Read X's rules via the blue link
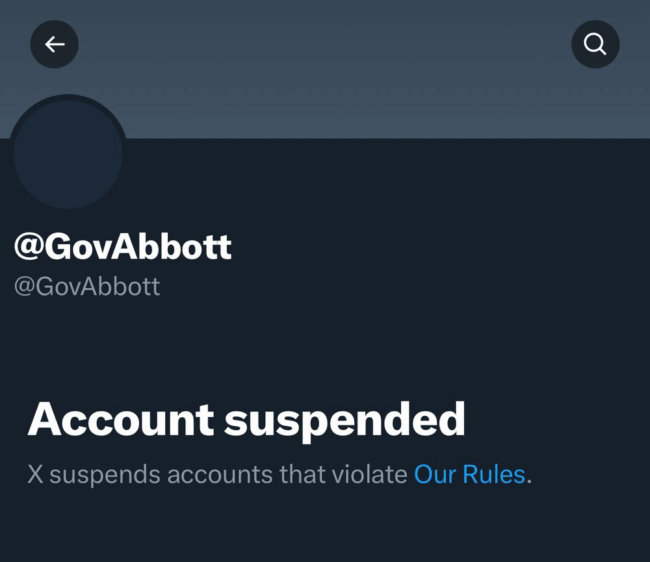The width and height of the screenshot is (650, 562). coord(470,474)
